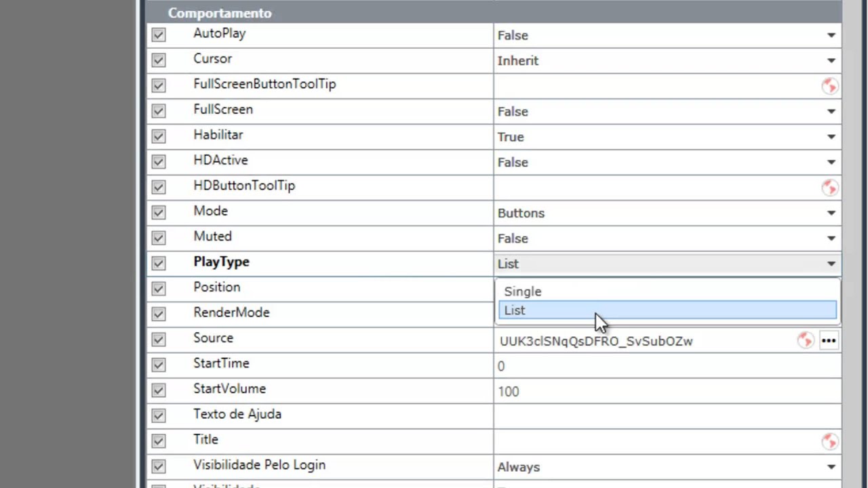Toggle the Muted checkbox
Image resolution: width=868 pixels, height=488 pixels.
point(159,238)
